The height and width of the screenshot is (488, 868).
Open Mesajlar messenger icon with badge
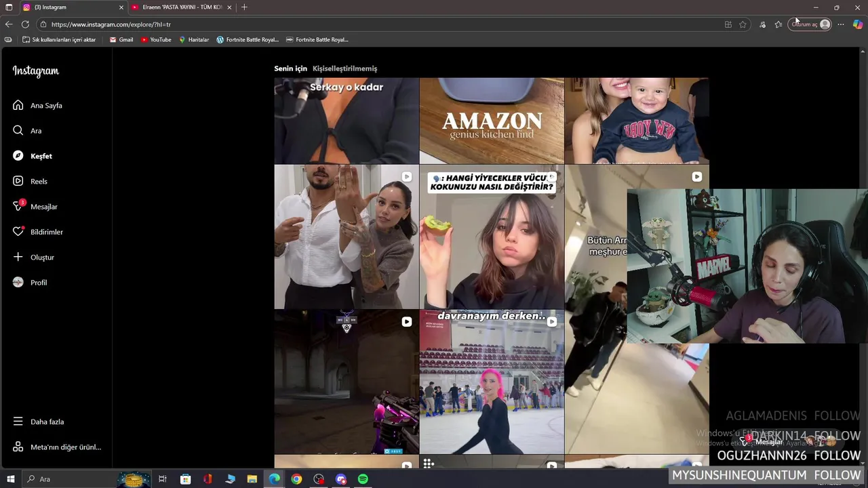pos(18,206)
